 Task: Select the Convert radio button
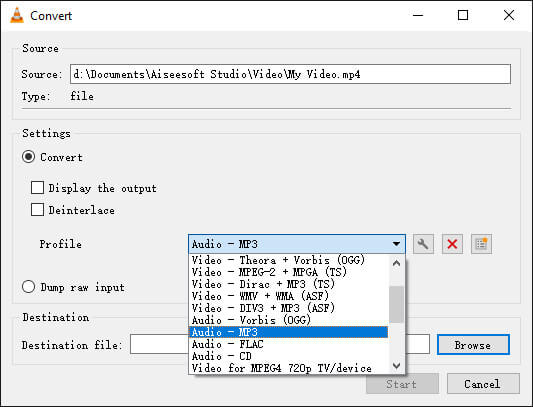coord(29,157)
